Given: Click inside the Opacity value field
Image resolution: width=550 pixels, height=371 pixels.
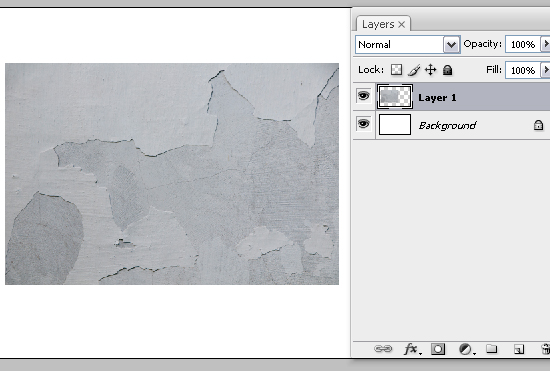Looking at the screenshot, I should coord(523,44).
